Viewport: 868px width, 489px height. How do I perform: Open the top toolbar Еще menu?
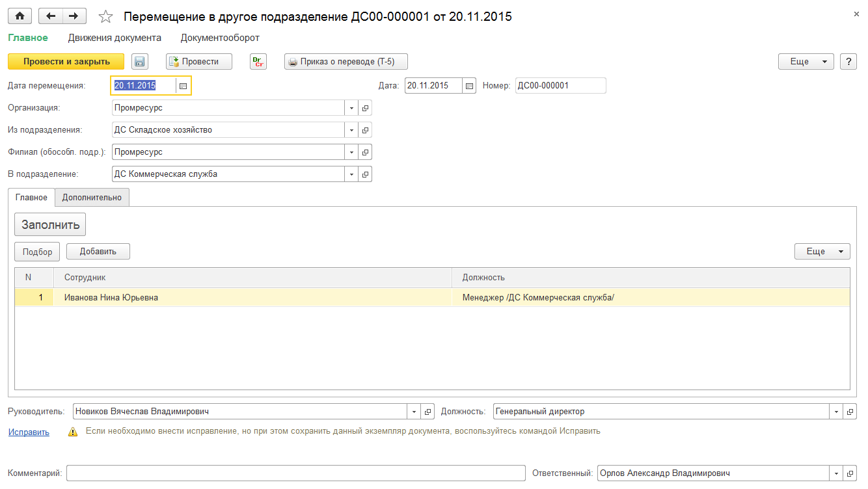pyautogui.click(x=806, y=62)
